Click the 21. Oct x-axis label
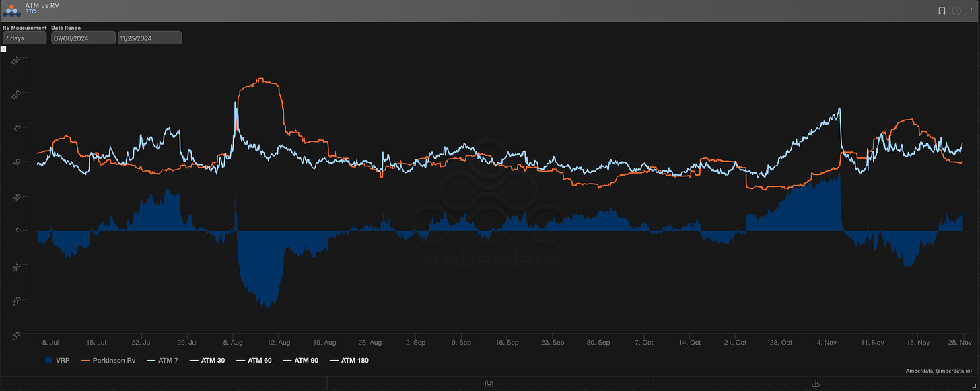The image size is (980, 391). 736,342
